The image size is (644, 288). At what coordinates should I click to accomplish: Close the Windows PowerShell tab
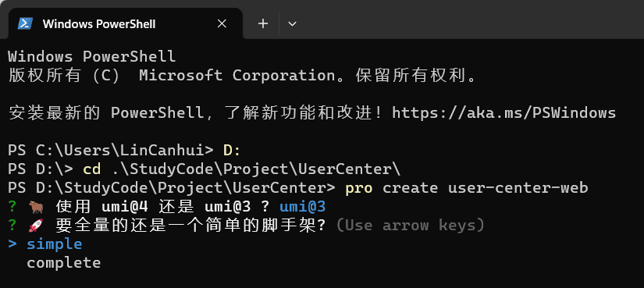[222, 24]
